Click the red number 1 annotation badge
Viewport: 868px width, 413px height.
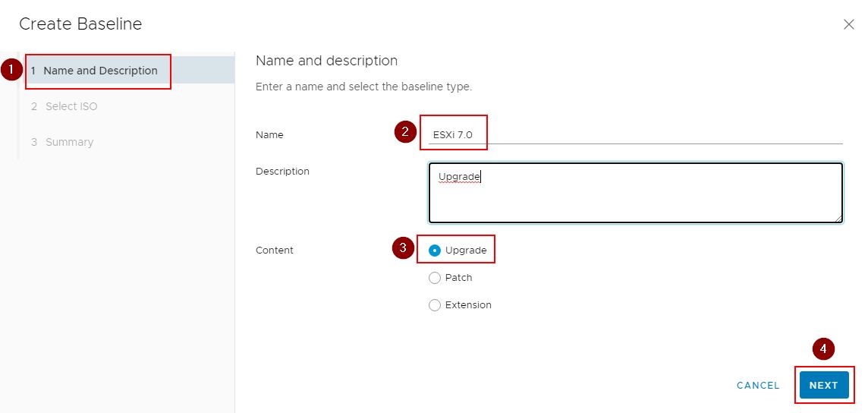point(11,69)
